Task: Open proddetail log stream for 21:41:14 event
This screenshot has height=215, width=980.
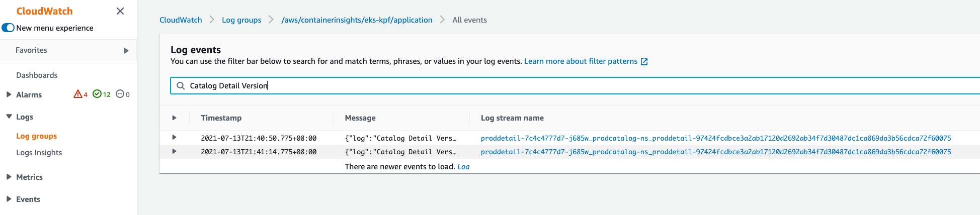Action: [716, 152]
